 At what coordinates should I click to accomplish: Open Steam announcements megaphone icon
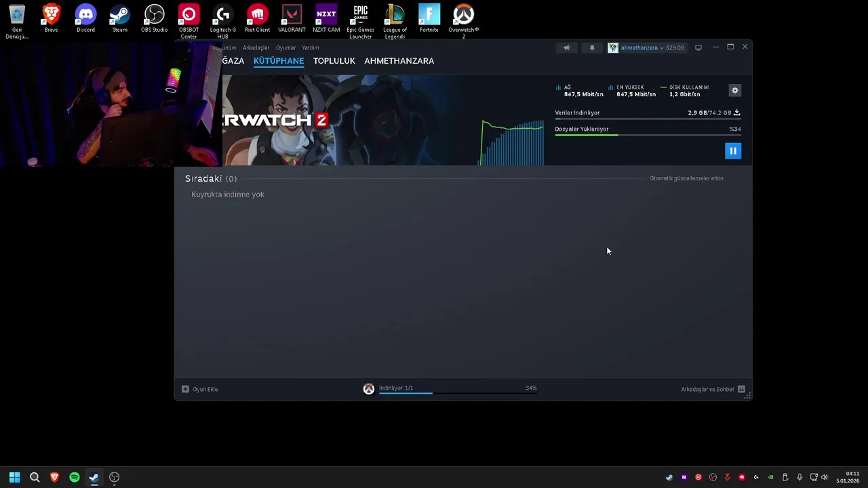(567, 47)
